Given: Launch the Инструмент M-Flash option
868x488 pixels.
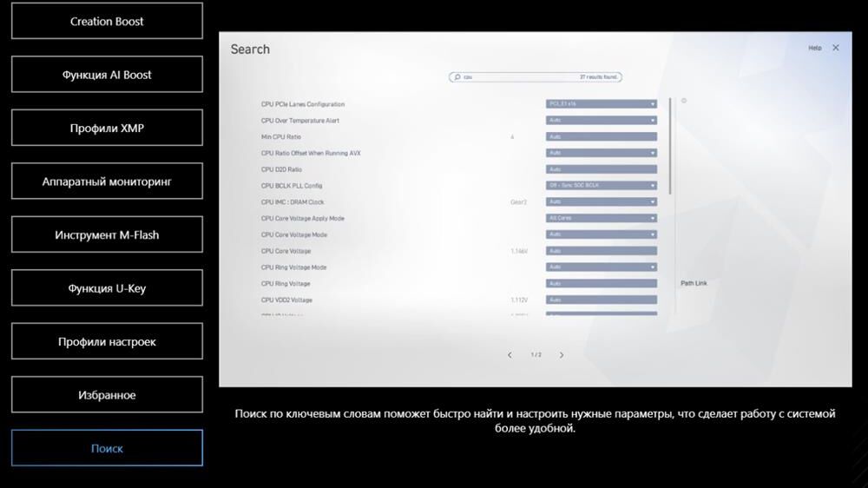Looking at the screenshot, I should 107,234.
